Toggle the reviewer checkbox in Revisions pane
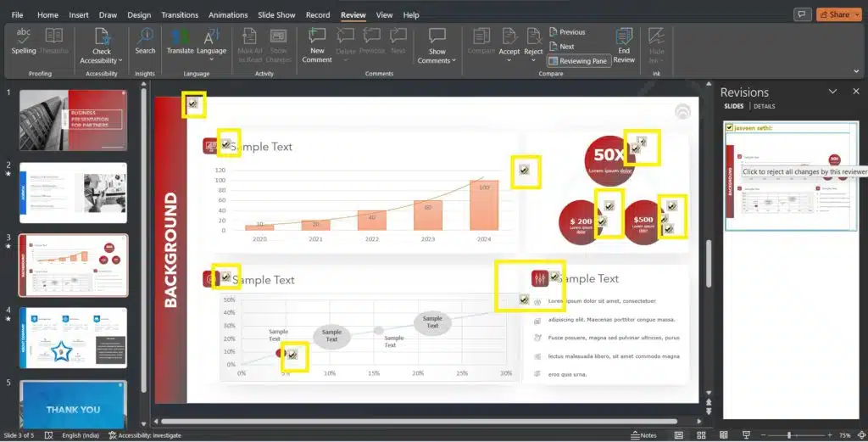This screenshot has height=442, width=868. pos(729,127)
